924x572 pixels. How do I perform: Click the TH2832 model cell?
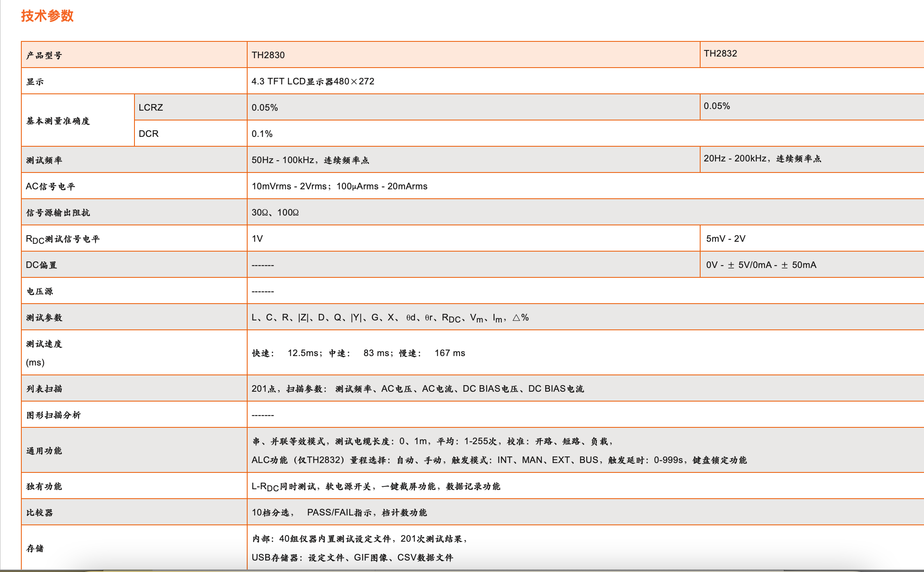[812, 54]
